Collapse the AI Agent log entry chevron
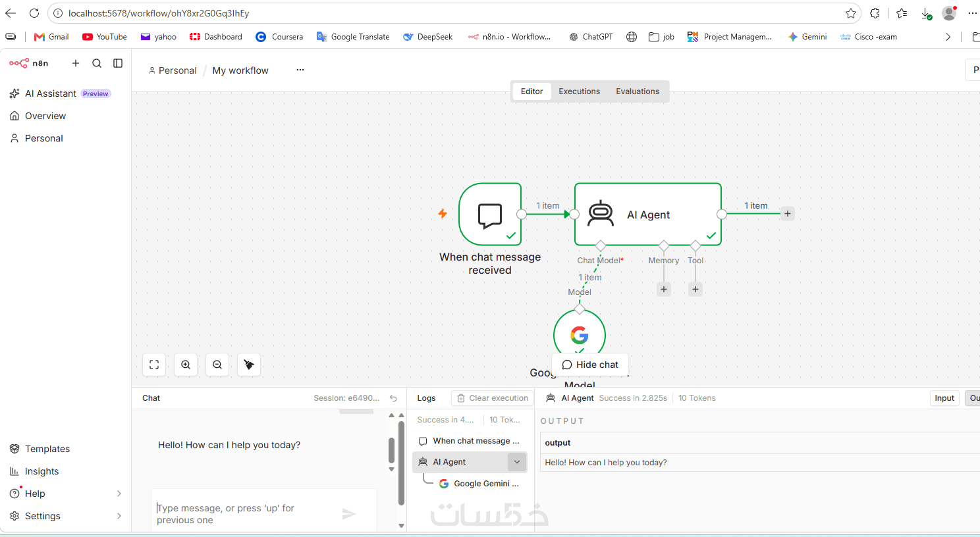 (517, 462)
